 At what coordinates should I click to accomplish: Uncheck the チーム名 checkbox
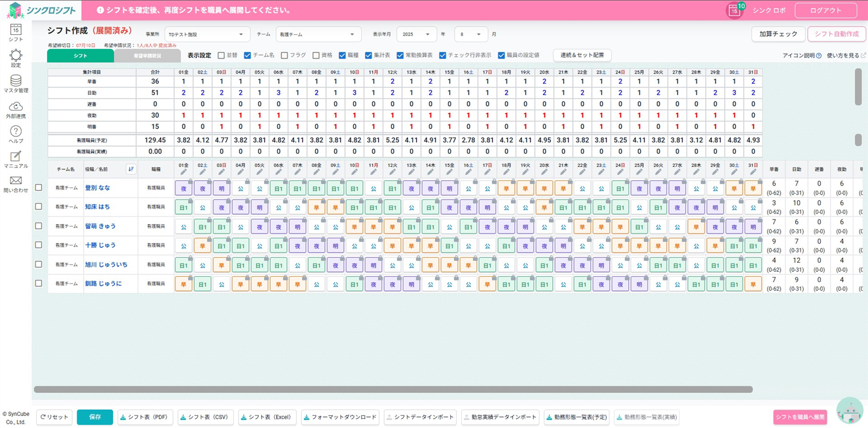coord(247,55)
